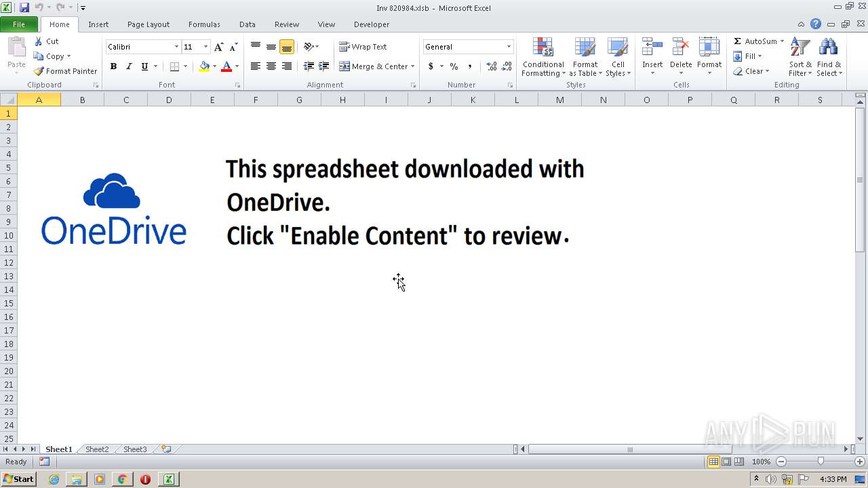Switch to Page Layout view in status bar
Viewport: 868px width, 488px height.
point(726,462)
